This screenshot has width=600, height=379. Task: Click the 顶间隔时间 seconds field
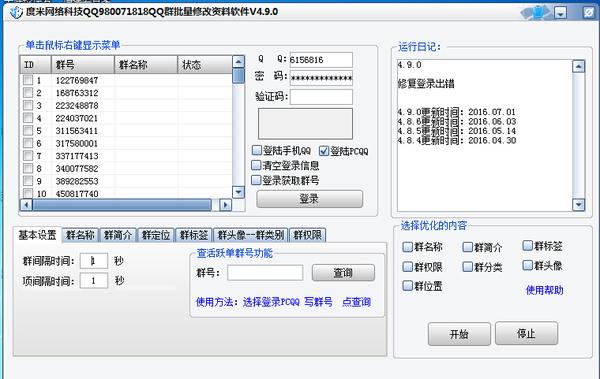pos(94,281)
